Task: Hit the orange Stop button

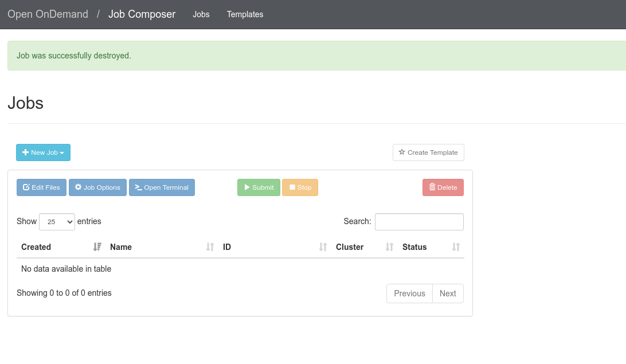Action: click(x=300, y=187)
